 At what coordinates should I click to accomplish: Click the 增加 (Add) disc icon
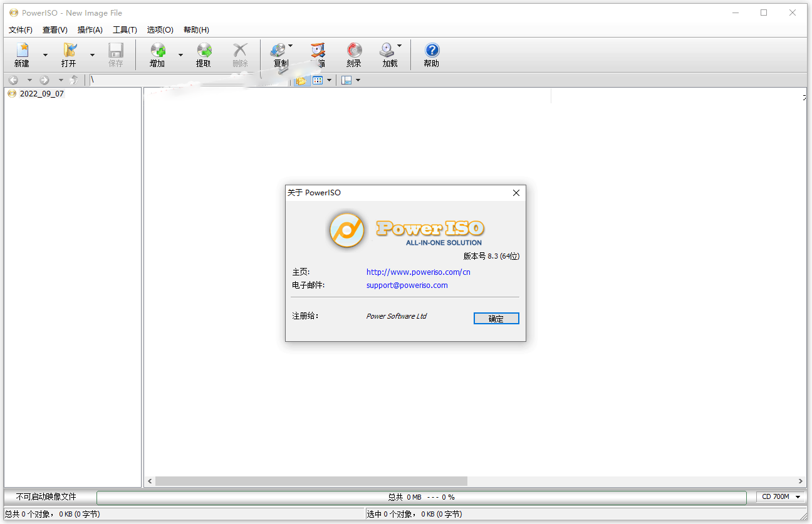(158, 51)
